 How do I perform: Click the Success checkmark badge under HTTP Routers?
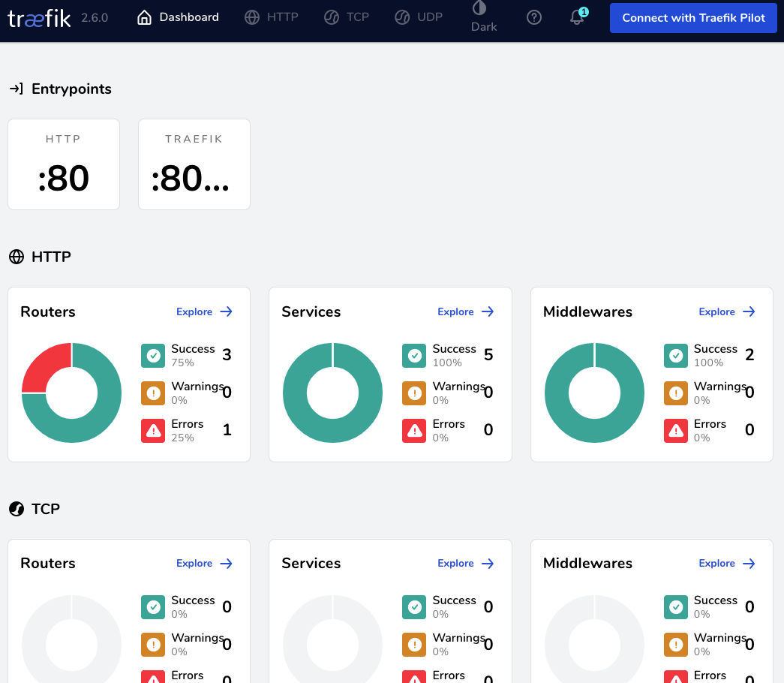point(153,355)
